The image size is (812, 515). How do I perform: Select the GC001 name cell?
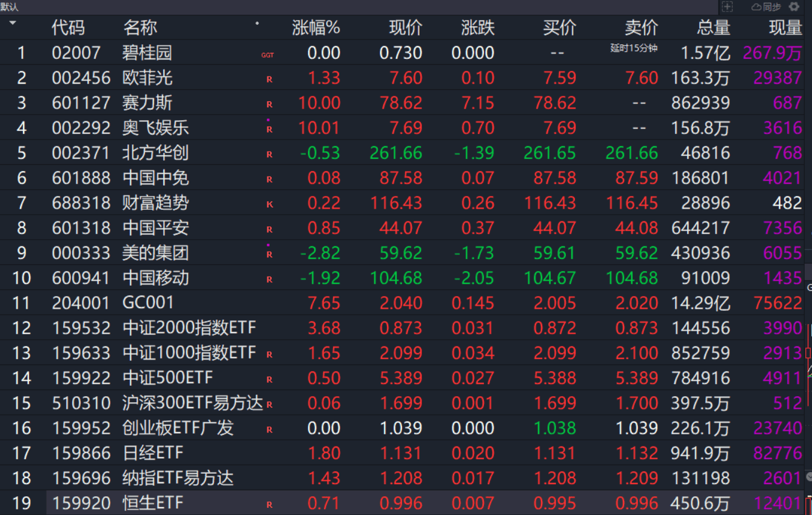[149, 303]
